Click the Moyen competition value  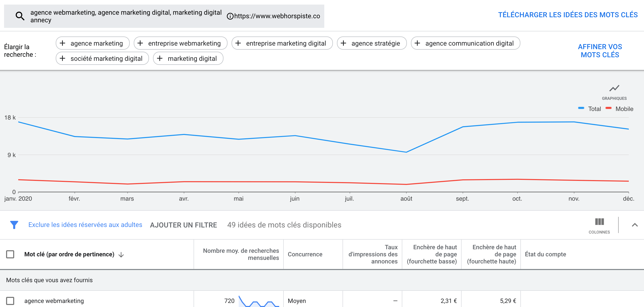[297, 301]
